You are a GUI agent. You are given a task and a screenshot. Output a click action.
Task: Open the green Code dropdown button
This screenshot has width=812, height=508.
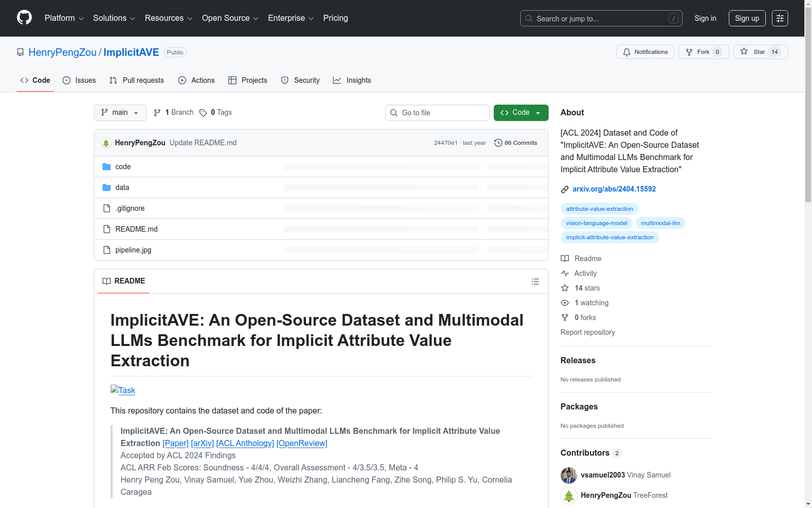coord(521,113)
